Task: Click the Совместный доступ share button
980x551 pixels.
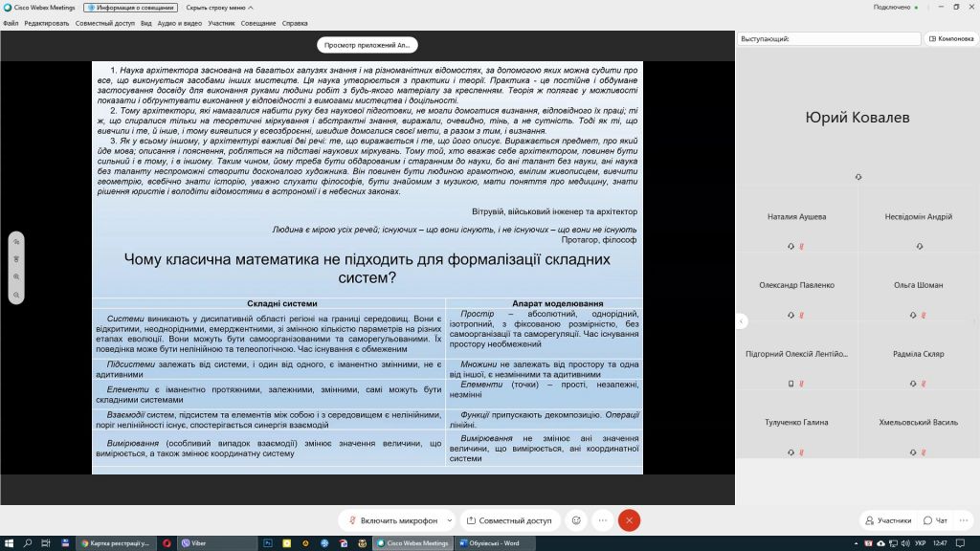Action: coord(509,520)
